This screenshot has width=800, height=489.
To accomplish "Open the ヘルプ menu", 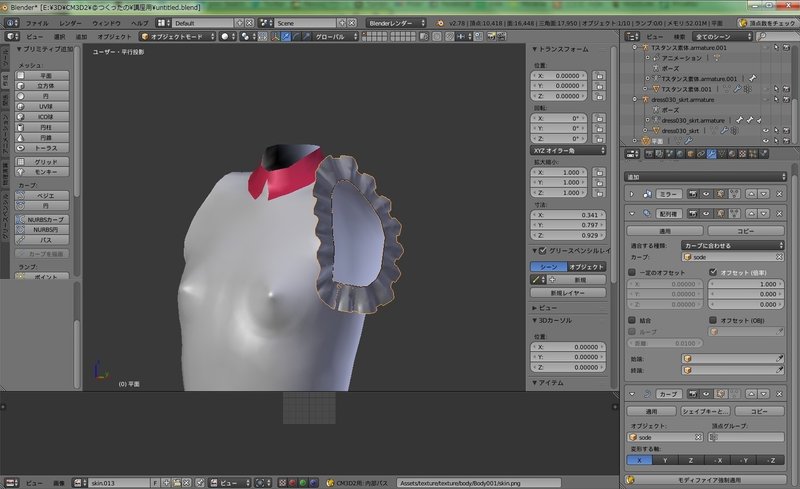I will tap(139, 23).
